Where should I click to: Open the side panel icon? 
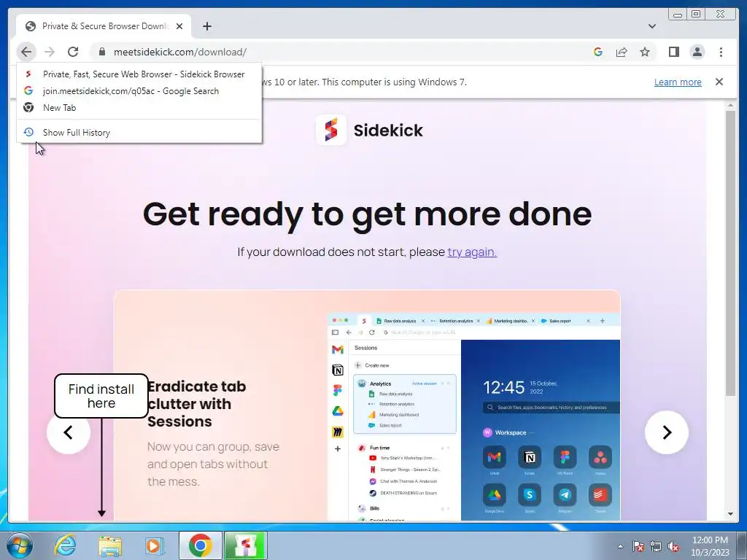point(673,52)
